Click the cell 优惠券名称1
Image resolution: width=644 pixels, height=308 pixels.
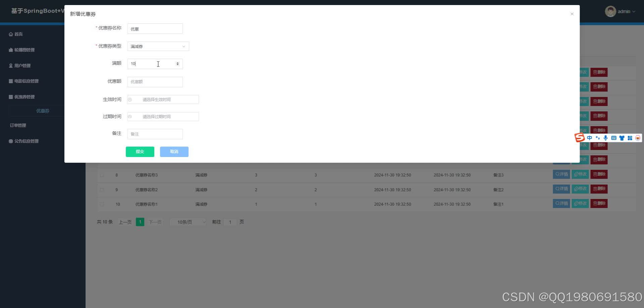[x=147, y=204]
